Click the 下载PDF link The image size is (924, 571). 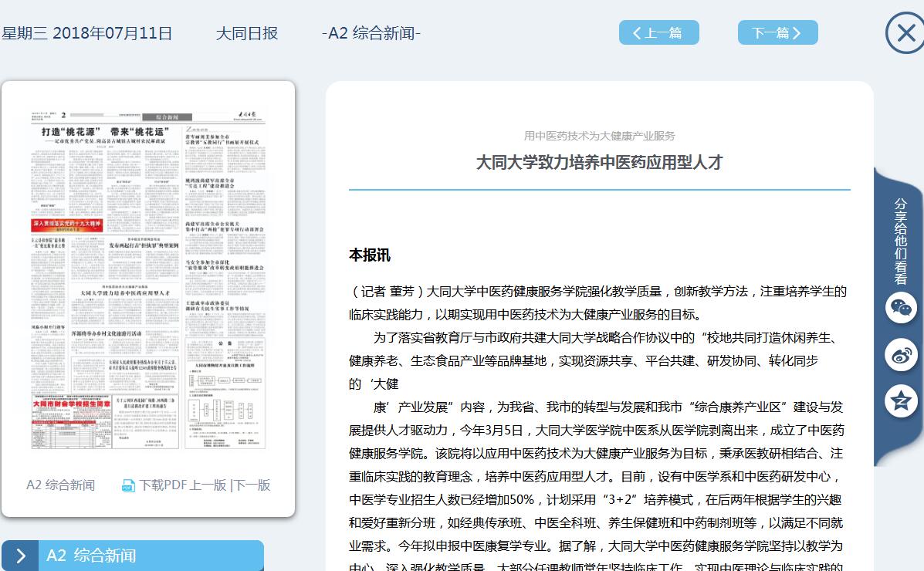pyautogui.click(x=162, y=485)
